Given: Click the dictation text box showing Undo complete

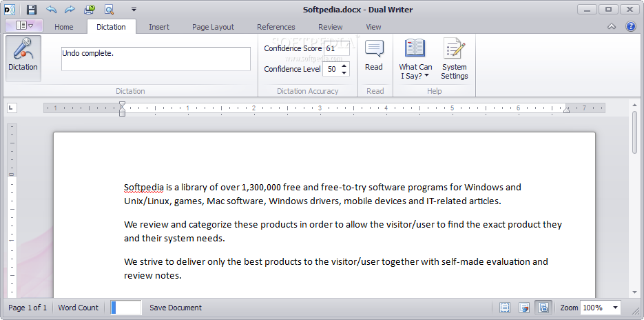Looking at the screenshot, I should (x=156, y=59).
